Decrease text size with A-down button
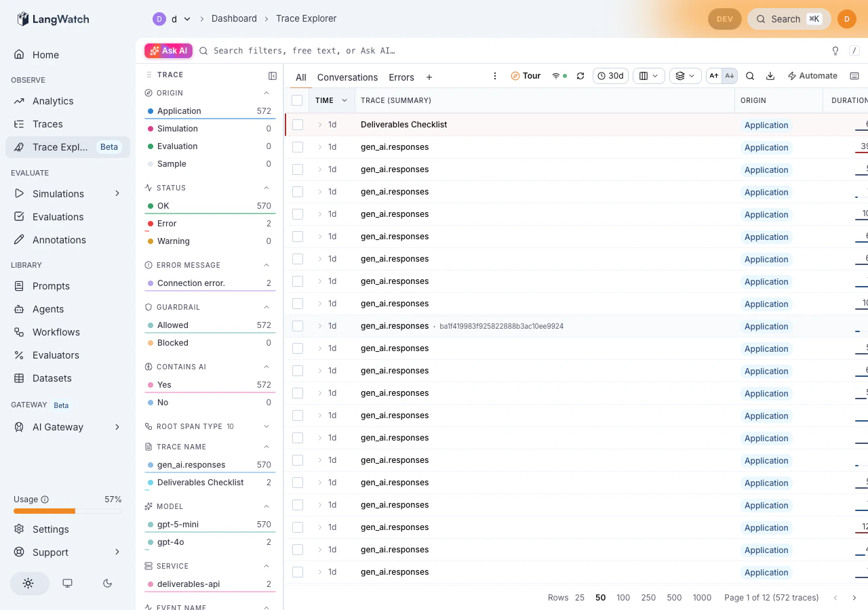 (x=730, y=76)
